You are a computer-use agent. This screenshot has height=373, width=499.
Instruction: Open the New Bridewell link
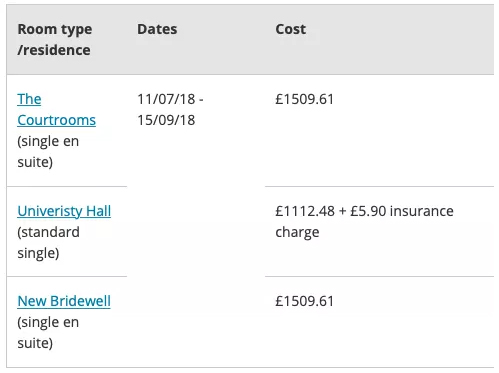click(64, 301)
